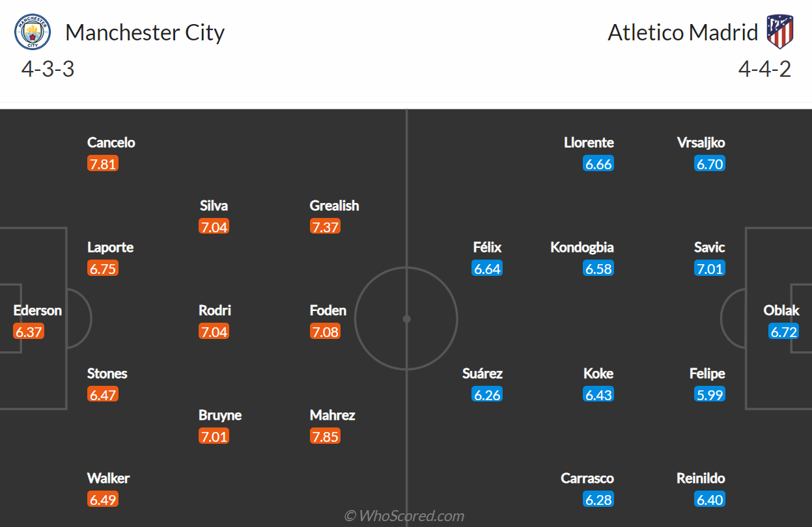812x527 pixels.
Task: Click the Manchester City club crest
Action: (33, 32)
